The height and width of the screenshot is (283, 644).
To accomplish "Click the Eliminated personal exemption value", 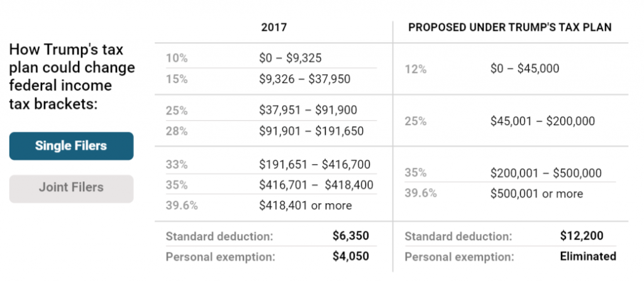I will click(588, 257).
